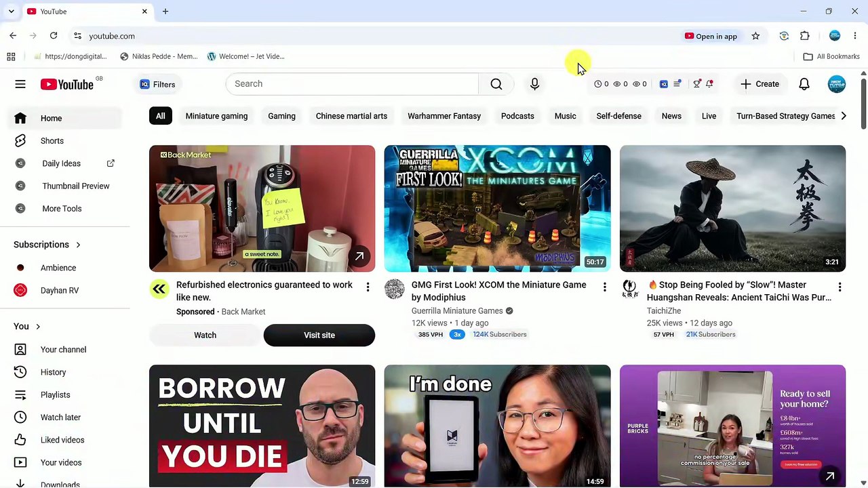This screenshot has width=868, height=488.
Task: Open Your videos in the sidebar
Action: tap(65, 462)
